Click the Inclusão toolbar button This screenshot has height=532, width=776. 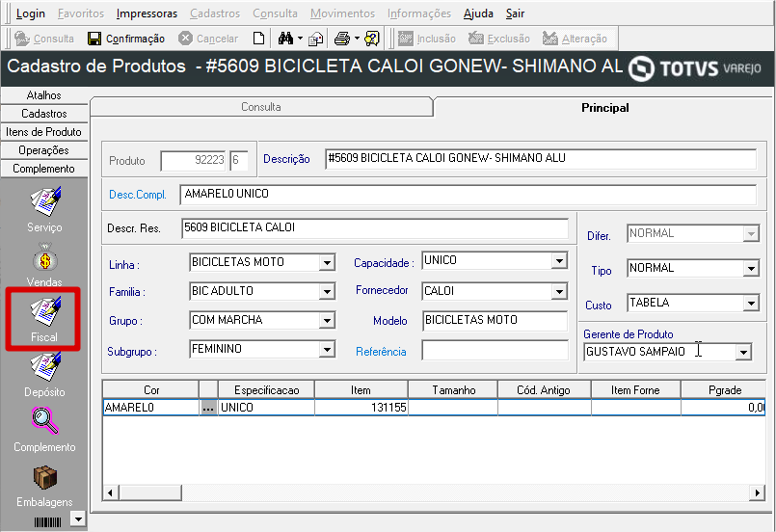click(x=427, y=39)
